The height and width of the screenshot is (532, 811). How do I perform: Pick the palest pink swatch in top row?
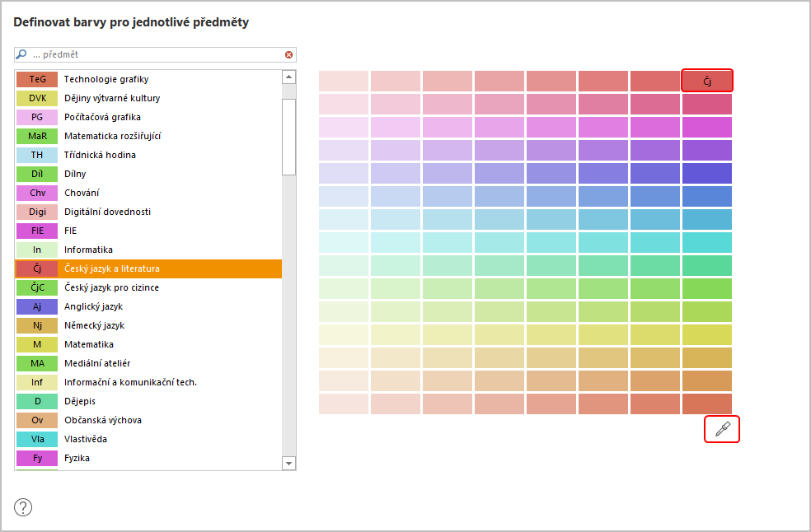(x=344, y=82)
